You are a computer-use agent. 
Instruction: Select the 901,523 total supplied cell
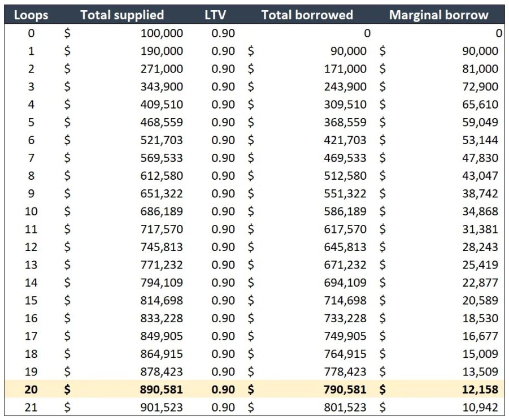pos(162,408)
